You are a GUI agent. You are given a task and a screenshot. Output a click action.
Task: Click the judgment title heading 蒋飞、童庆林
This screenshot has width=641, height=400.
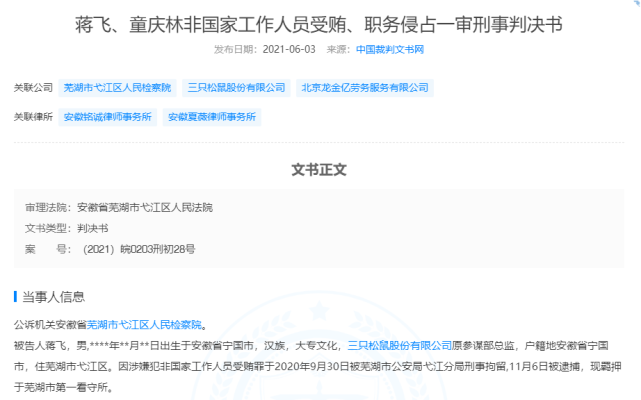point(319,25)
